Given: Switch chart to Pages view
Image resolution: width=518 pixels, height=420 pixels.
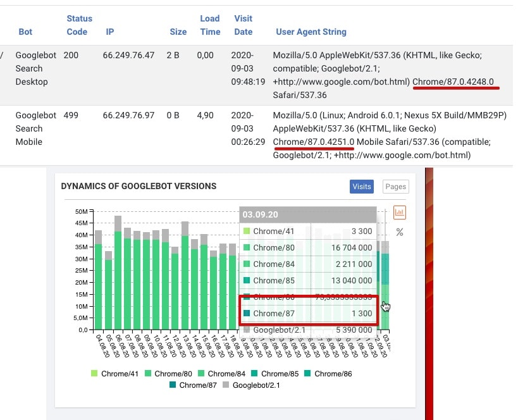Looking at the screenshot, I should click(x=395, y=187).
